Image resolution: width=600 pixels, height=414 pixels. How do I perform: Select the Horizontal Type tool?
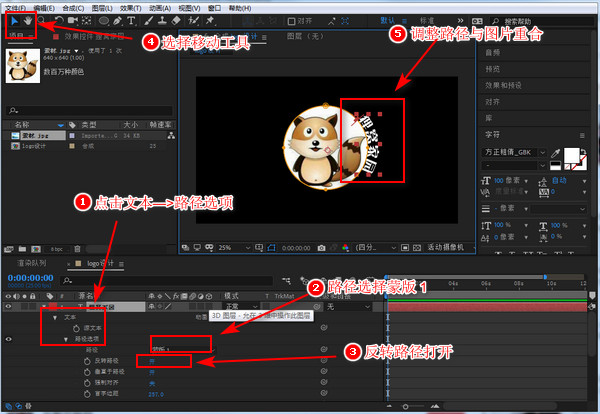pos(131,21)
